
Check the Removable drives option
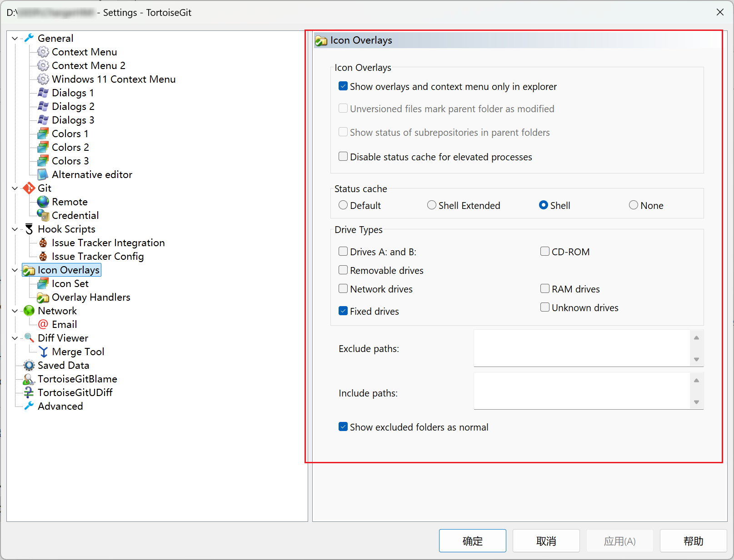[343, 270]
